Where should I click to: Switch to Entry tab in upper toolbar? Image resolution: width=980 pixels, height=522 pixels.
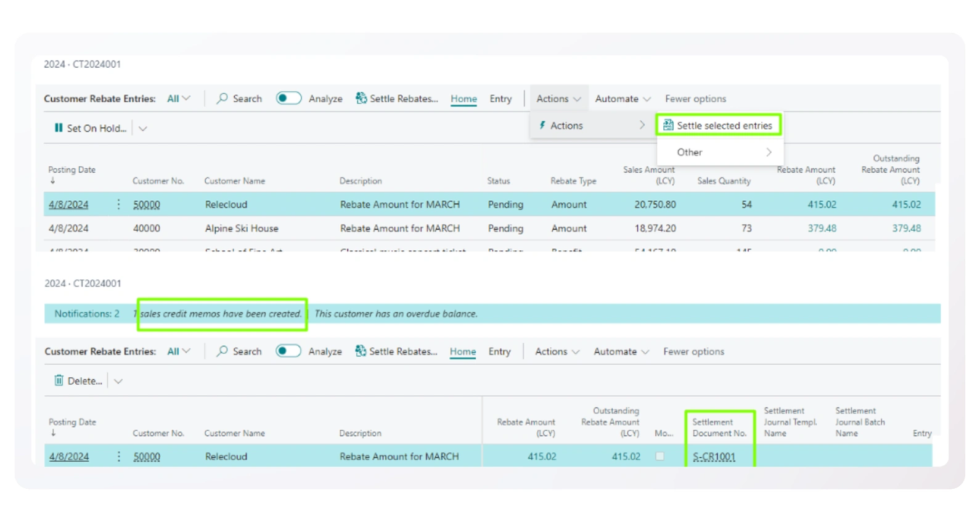click(500, 99)
